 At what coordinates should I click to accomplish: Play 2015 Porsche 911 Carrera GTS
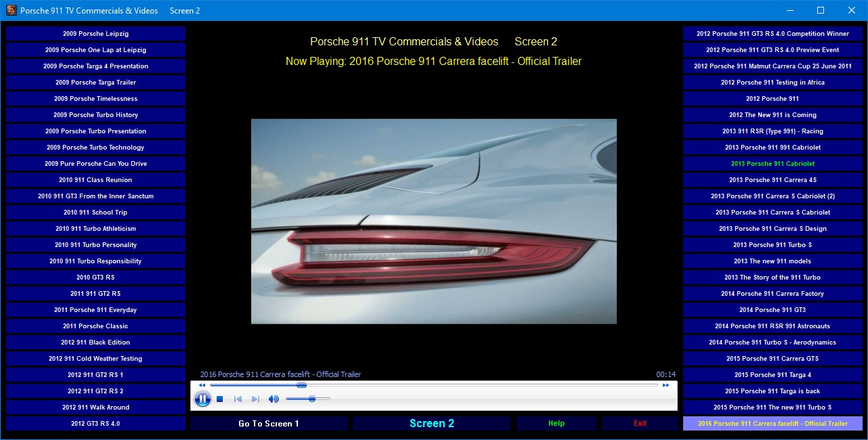coord(773,359)
